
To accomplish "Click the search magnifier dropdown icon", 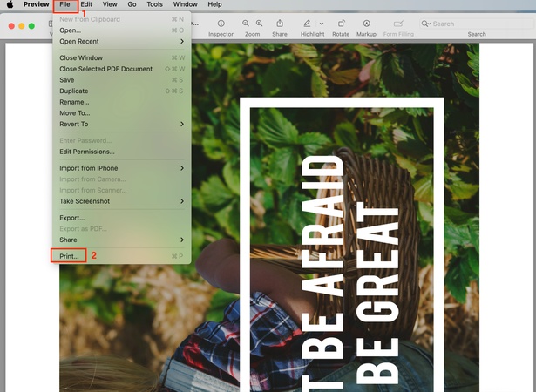I will click(x=425, y=24).
